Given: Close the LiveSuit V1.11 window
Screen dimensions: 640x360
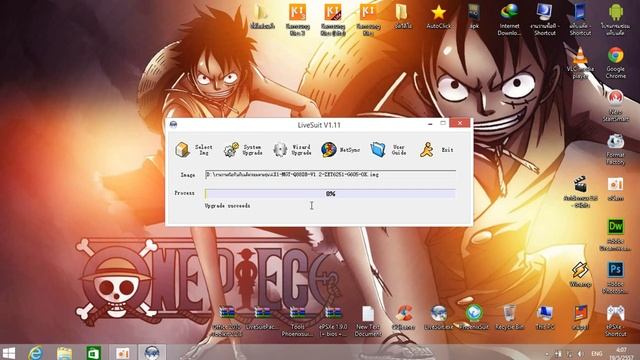Looking at the screenshot, I should click(x=460, y=123).
